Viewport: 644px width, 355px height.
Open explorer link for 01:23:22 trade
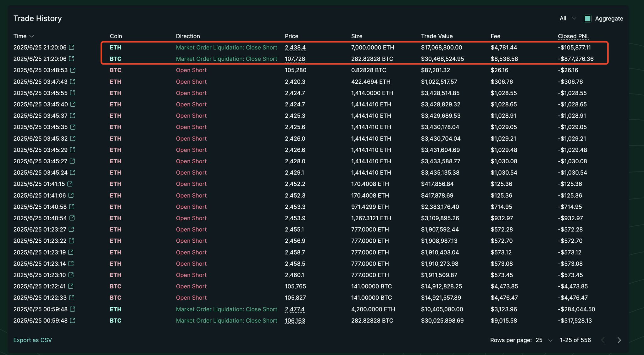[x=72, y=241]
